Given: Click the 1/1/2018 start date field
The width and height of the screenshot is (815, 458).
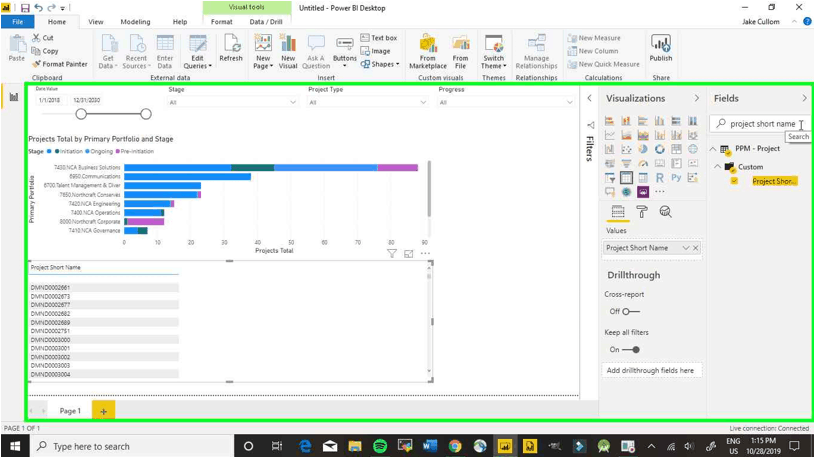Looking at the screenshot, I should click(x=49, y=100).
